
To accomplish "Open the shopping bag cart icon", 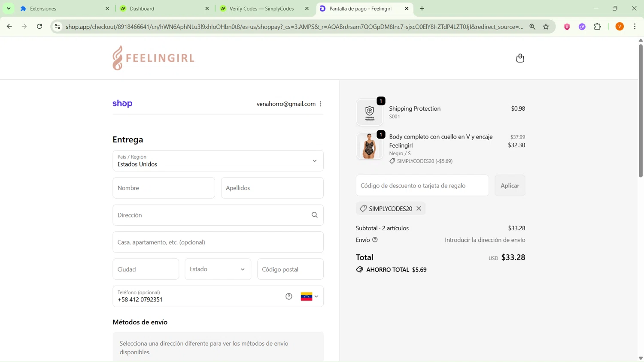I will (520, 58).
